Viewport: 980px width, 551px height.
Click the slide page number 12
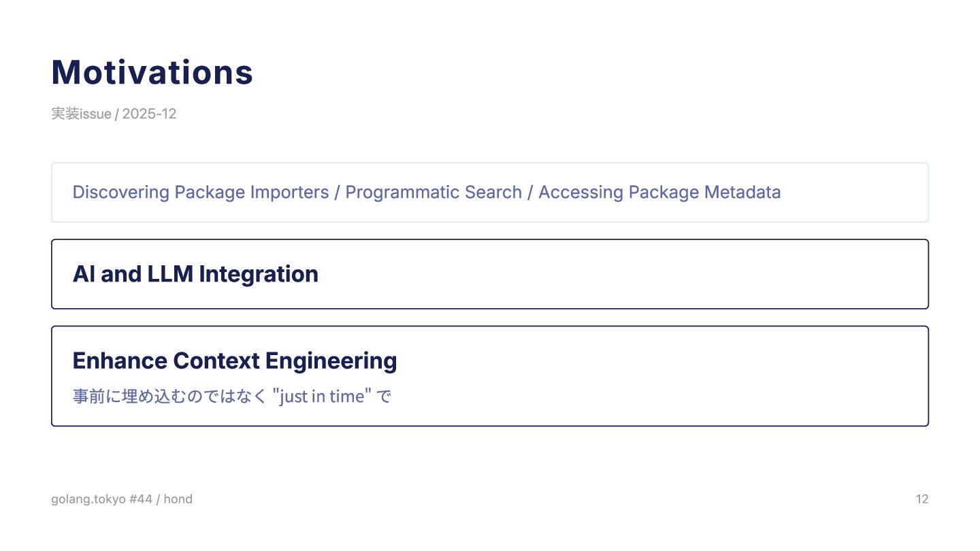(922, 499)
